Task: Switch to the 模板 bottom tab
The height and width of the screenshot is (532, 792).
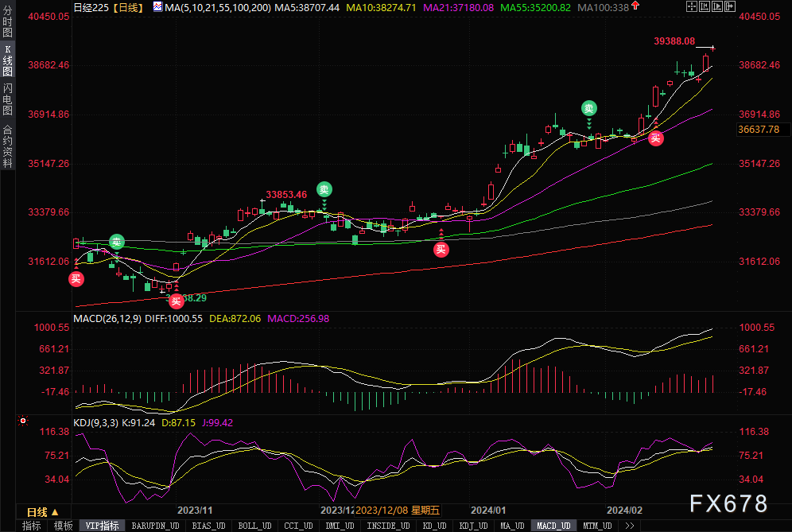Action: tap(63, 526)
